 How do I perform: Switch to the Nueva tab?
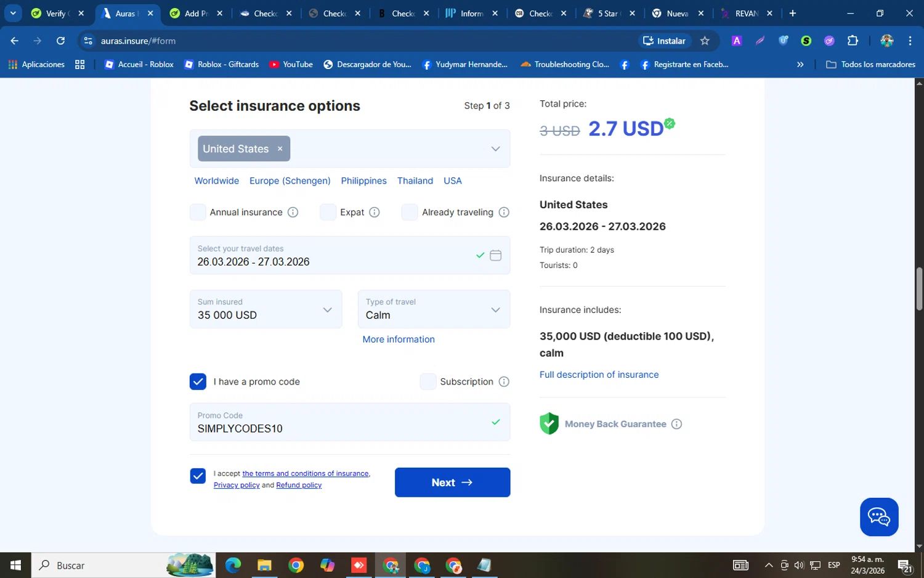(678, 14)
